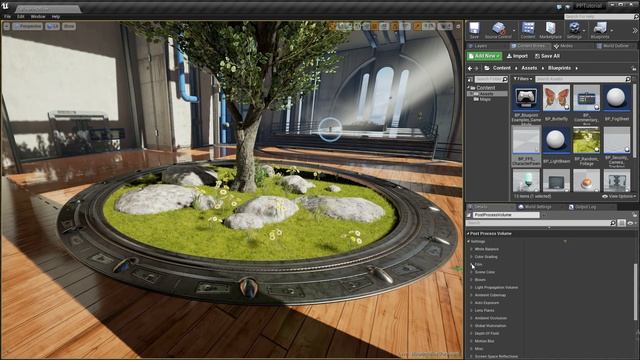Image resolution: width=640 pixels, height=360 pixels.
Task: Click Blueprints in the breadcrumb path
Action: pyautogui.click(x=559, y=68)
